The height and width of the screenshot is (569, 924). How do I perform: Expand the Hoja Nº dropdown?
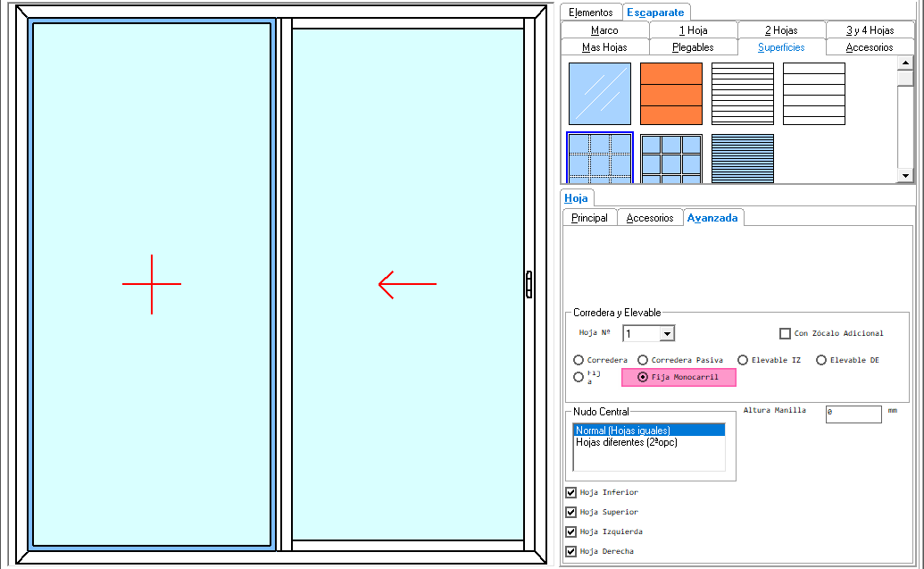[x=667, y=334]
